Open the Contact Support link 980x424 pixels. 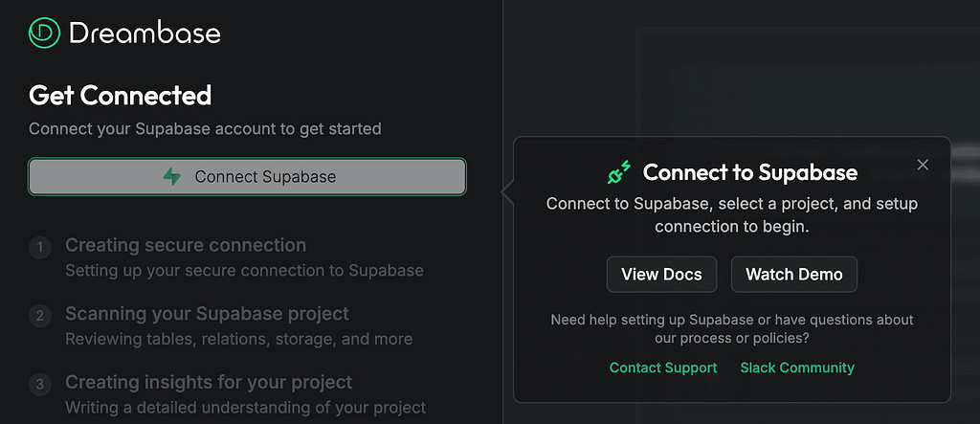[663, 368]
